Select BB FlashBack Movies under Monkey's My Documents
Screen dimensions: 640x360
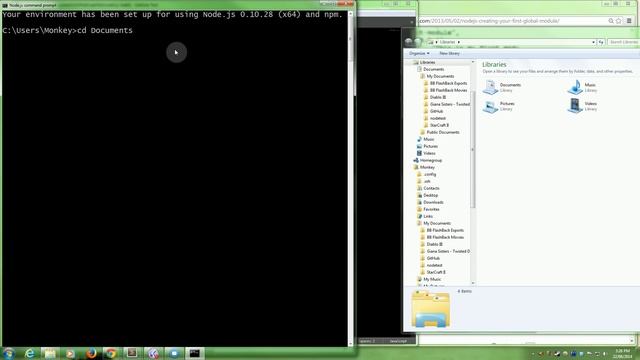coord(445,237)
